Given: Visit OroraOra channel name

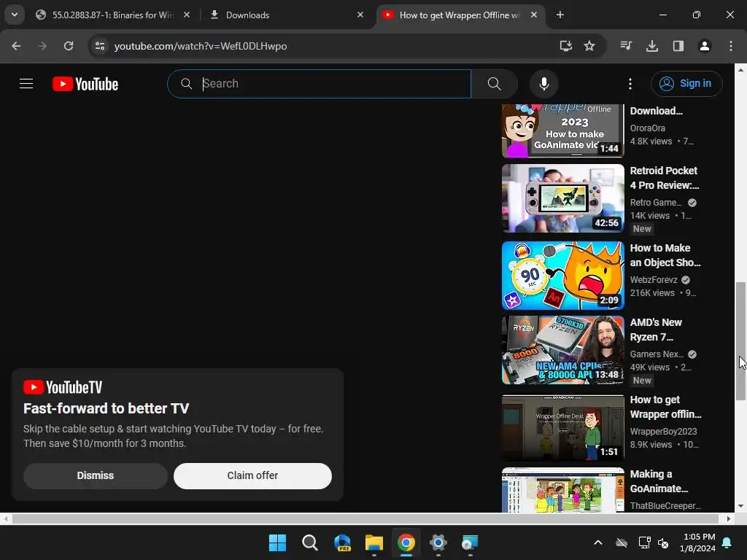Looking at the screenshot, I should 648,128.
